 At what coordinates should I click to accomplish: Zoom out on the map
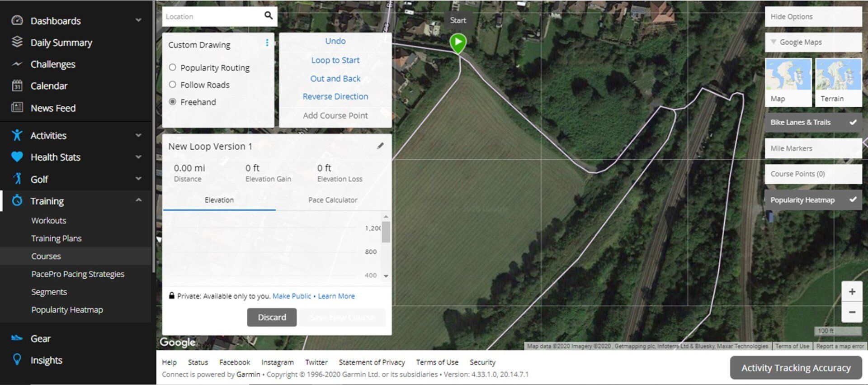click(852, 312)
